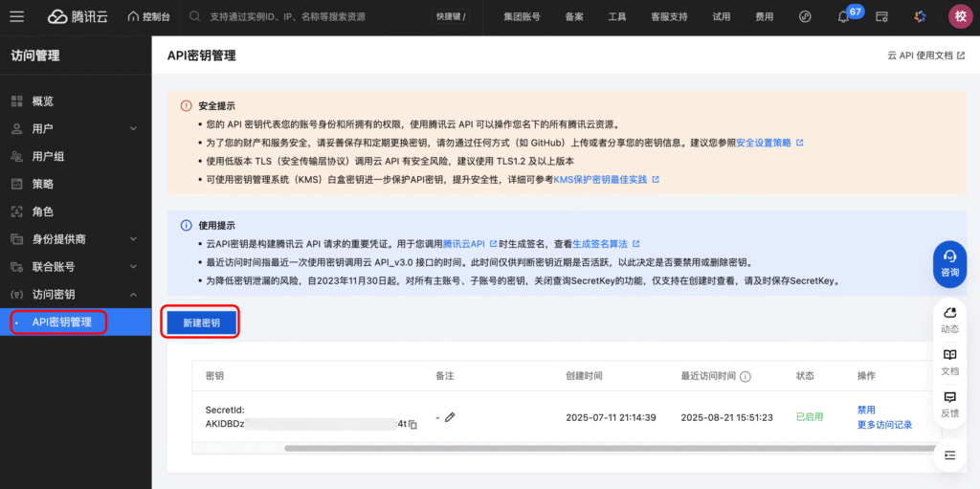Click 身份提供商 icon in sidebar
The image size is (980, 489).
17,239
